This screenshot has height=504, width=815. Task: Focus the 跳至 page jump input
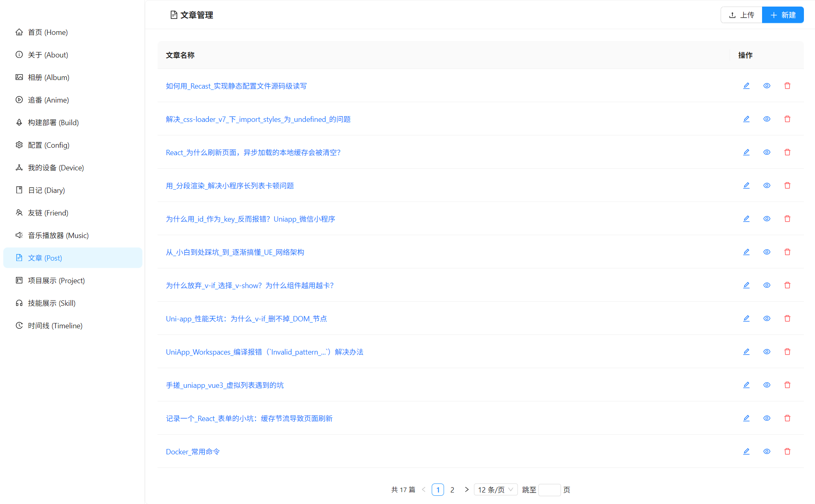(549, 490)
